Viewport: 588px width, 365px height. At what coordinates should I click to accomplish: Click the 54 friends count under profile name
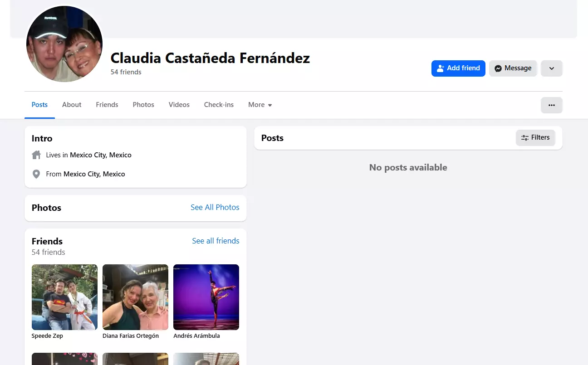tap(126, 72)
